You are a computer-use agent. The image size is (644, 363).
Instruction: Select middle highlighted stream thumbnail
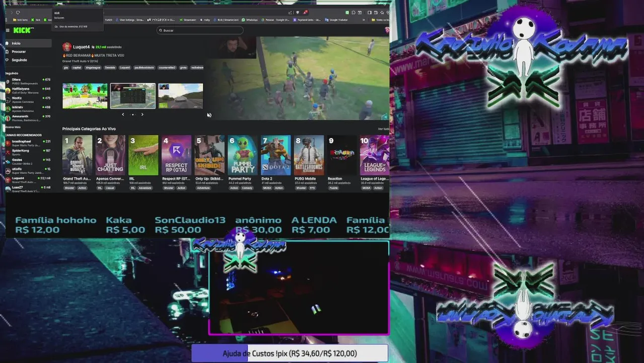coord(133,96)
